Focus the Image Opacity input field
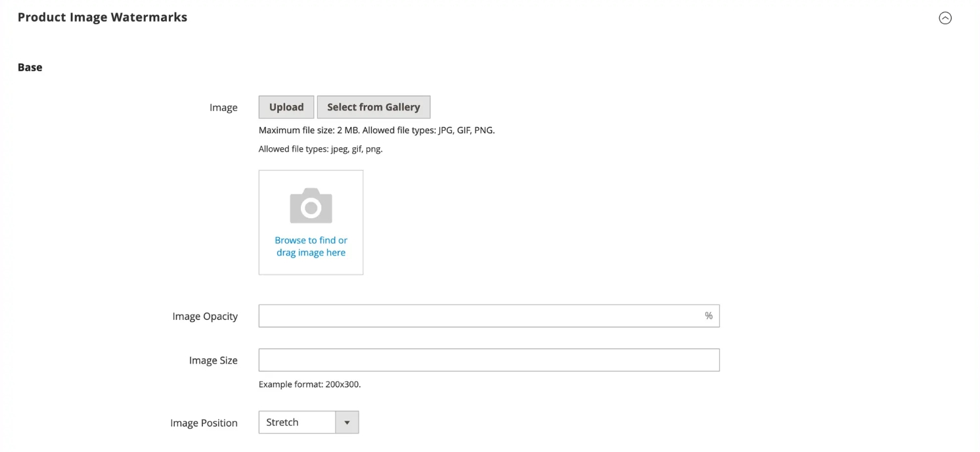The width and height of the screenshot is (980, 452). point(479,316)
